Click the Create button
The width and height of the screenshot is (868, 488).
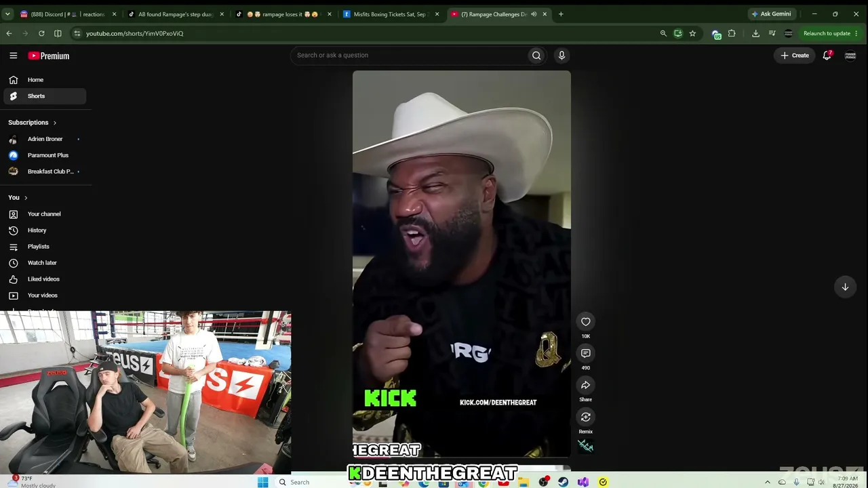795,56
